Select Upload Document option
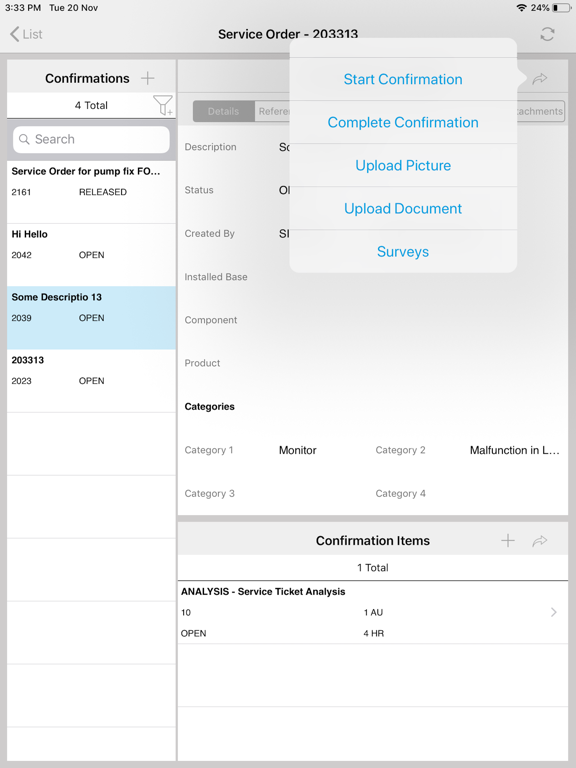Viewport: 576px width, 768px height. tap(403, 209)
